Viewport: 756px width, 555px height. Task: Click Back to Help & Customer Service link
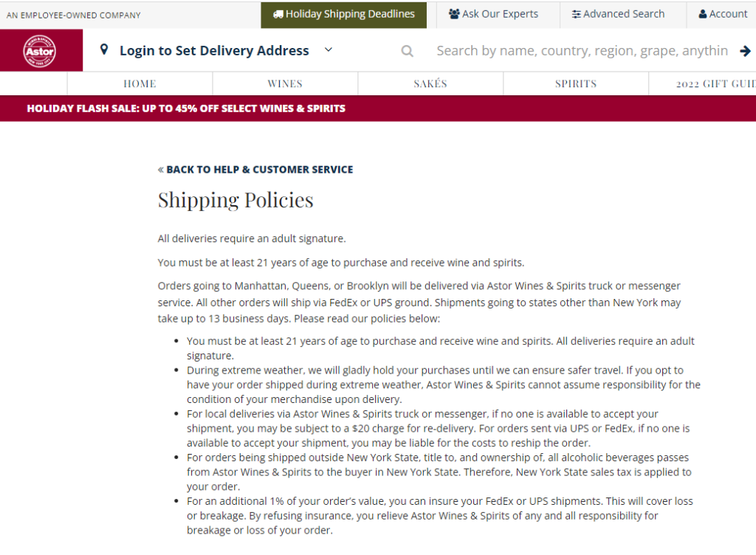tap(255, 169)
